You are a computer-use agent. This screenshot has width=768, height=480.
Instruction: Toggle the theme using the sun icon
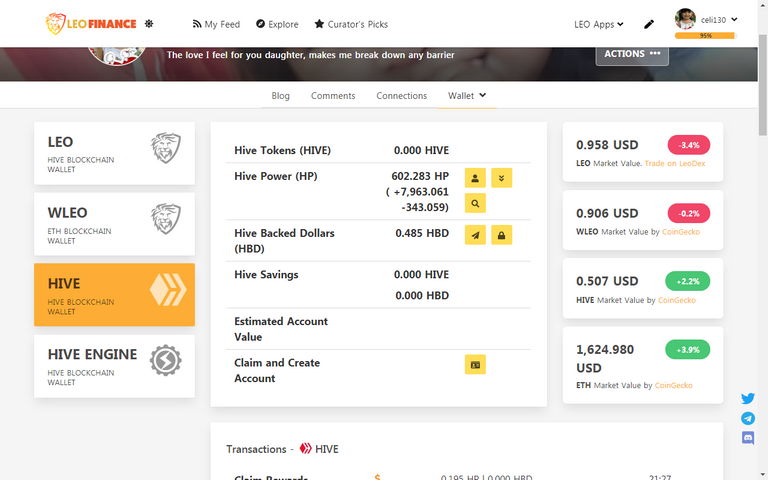(149, 24)
